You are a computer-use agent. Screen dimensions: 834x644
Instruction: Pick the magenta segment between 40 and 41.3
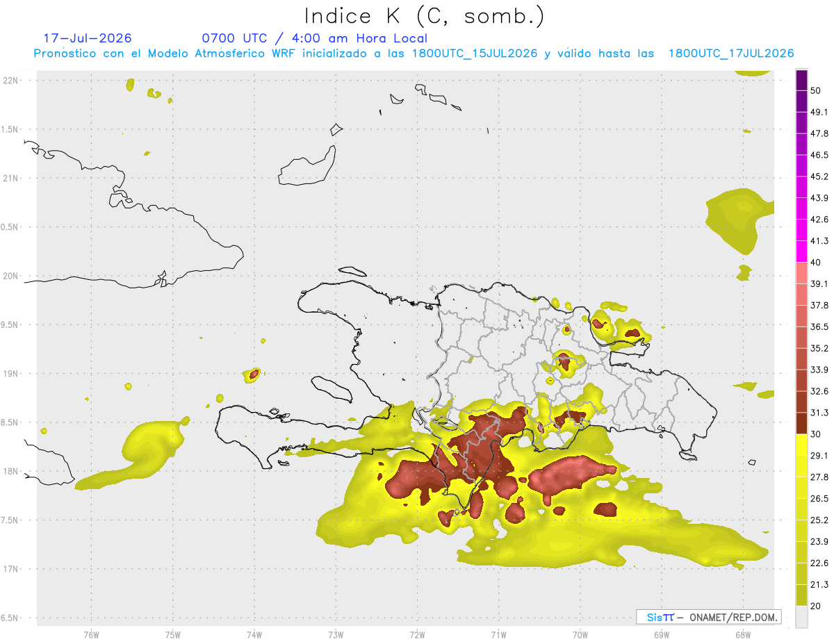coord(801,252)
